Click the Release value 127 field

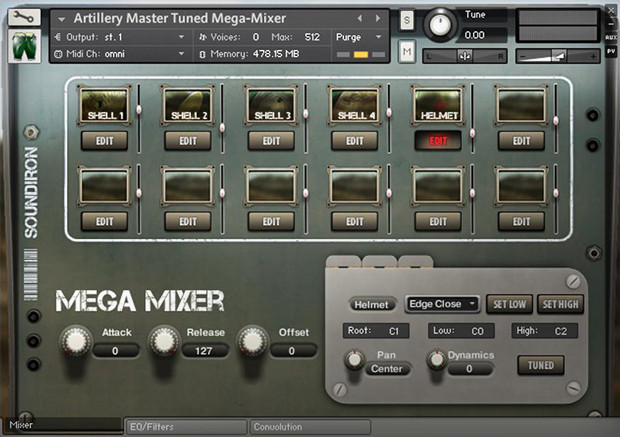click(205, 351)
